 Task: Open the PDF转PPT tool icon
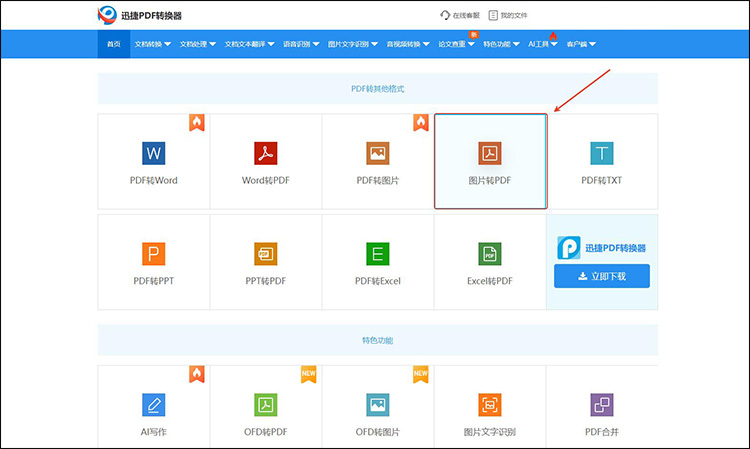(153, 253)
